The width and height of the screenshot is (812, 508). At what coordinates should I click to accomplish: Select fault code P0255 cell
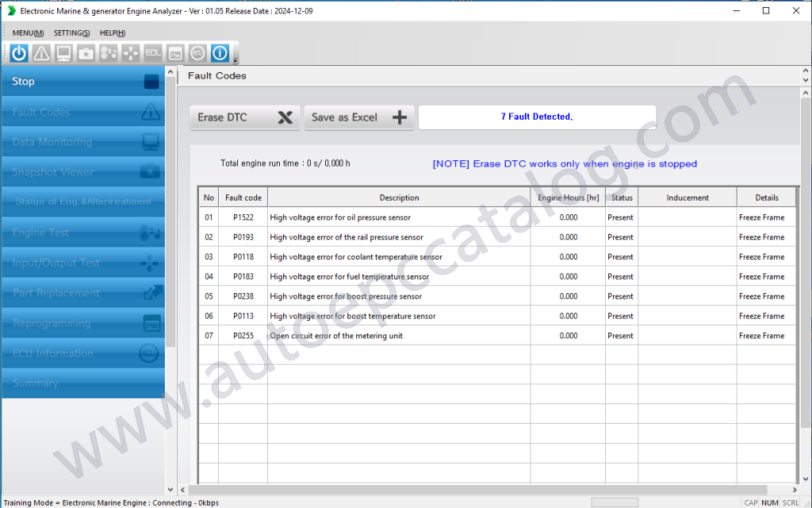pos(243,336)
